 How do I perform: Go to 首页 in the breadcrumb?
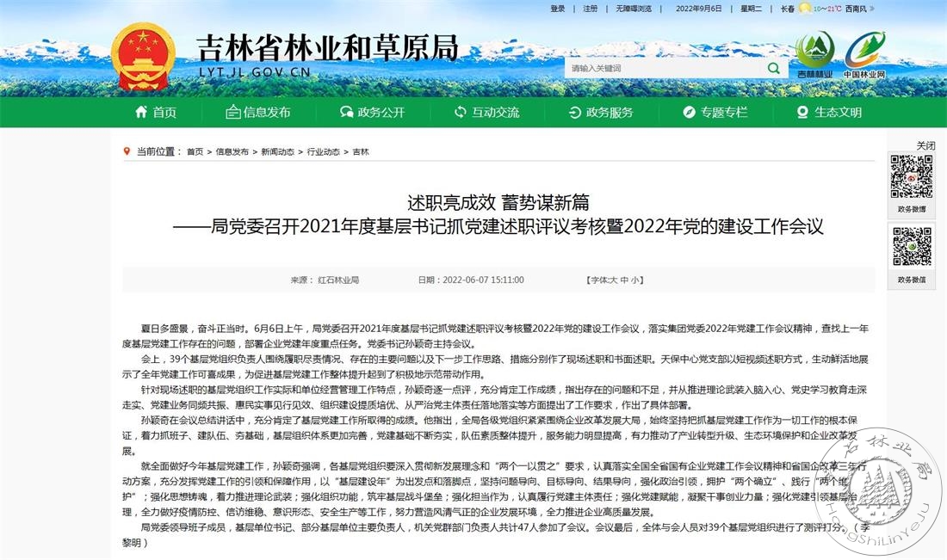[x=195, y=151]
